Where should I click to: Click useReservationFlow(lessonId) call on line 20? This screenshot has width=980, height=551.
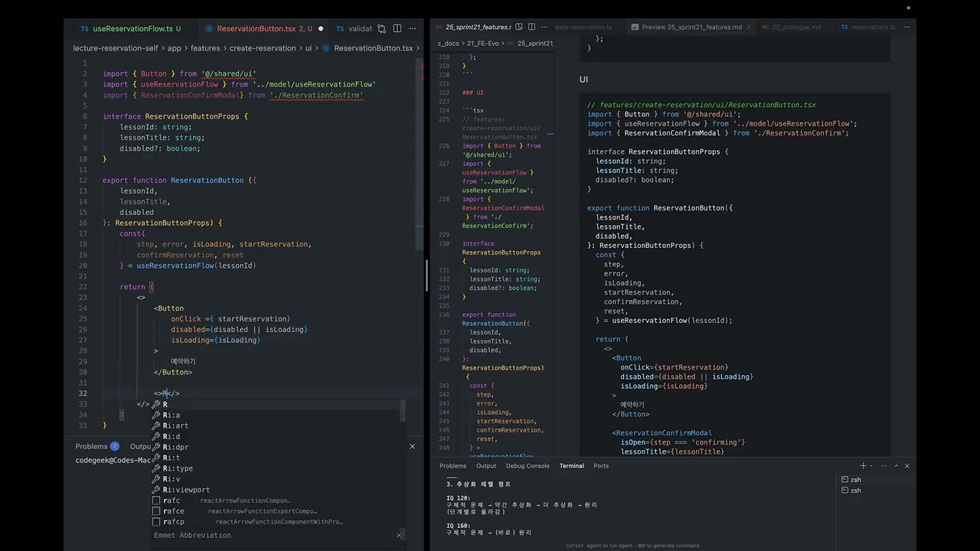tap(196, 266)
